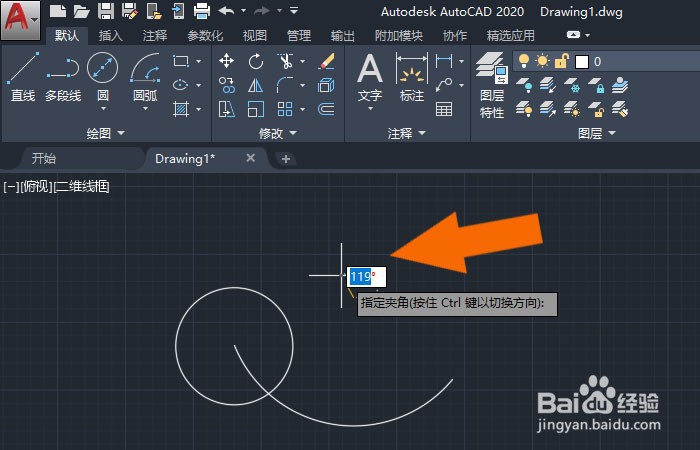Select the Fillet tool
Screen dimensions: 700x450
pos(285,85)
